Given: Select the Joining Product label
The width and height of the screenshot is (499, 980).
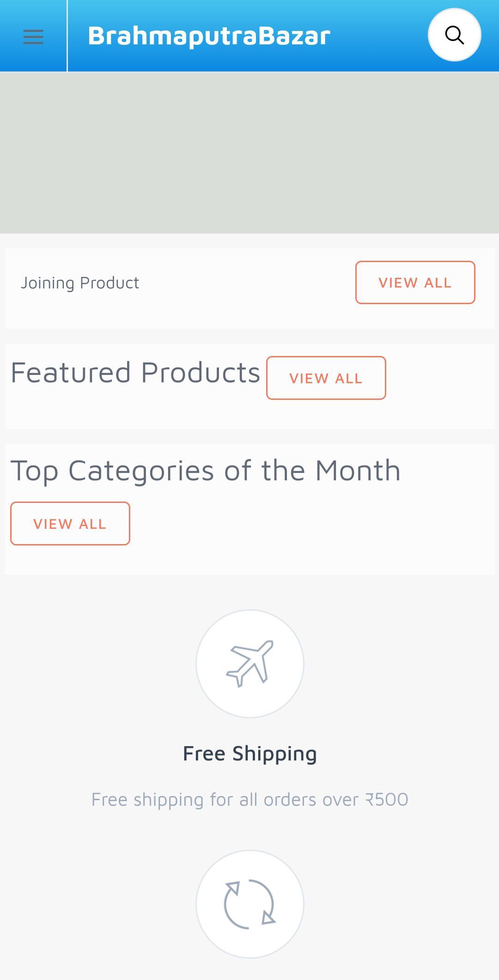Looking at the screenshot, I should [79, 283].
